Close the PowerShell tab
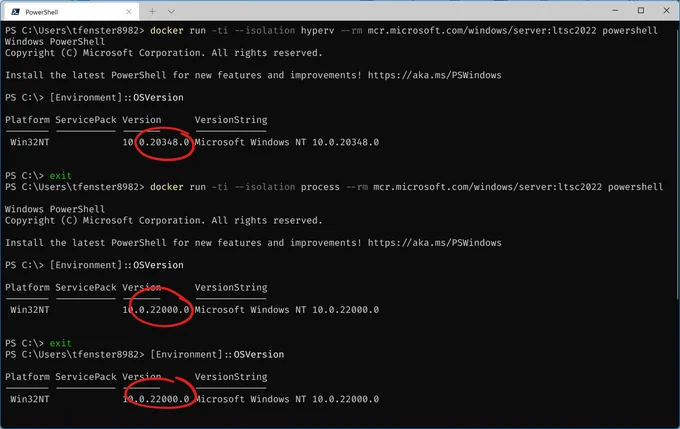Image resolution: width=680 pixels, height=429 pixels. click(x=129, y=12)
